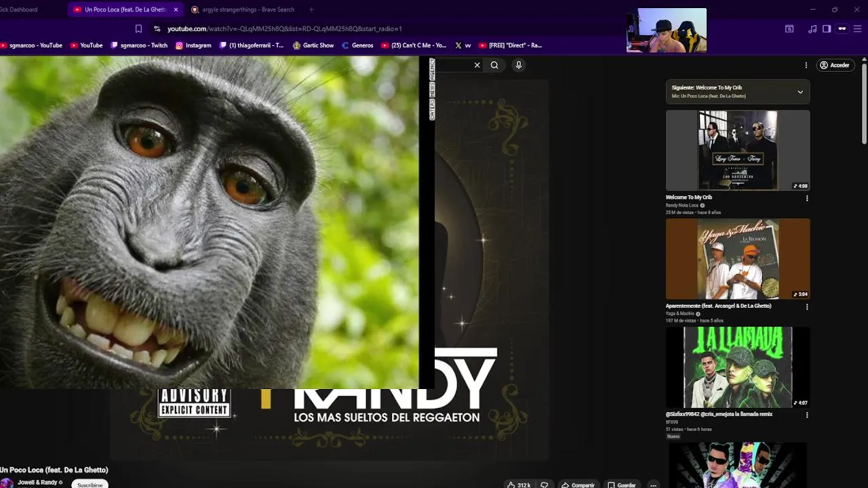
Task: Click the monkey selfie image overlay
Action: pyautogui.click(x=217, y=222)
